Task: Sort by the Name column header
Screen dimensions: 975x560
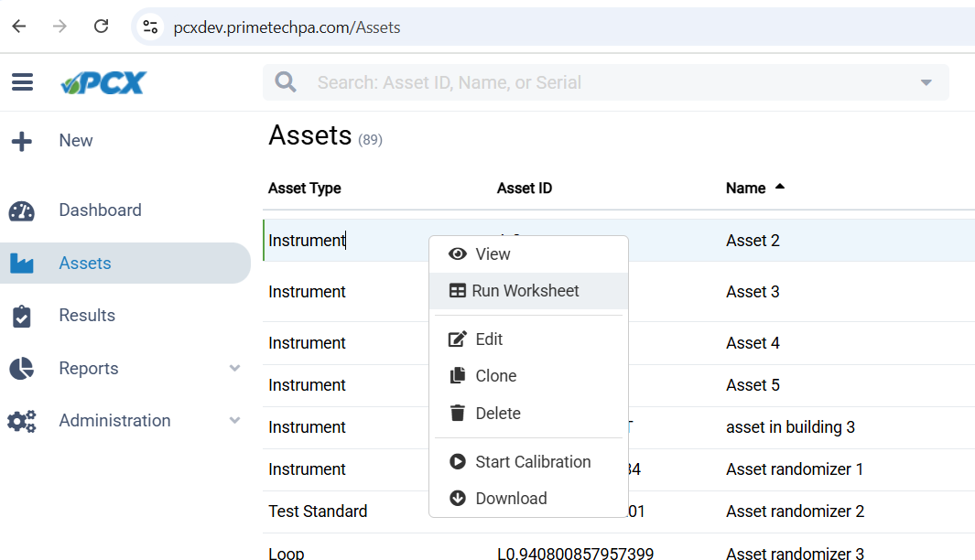Action: 745,188
